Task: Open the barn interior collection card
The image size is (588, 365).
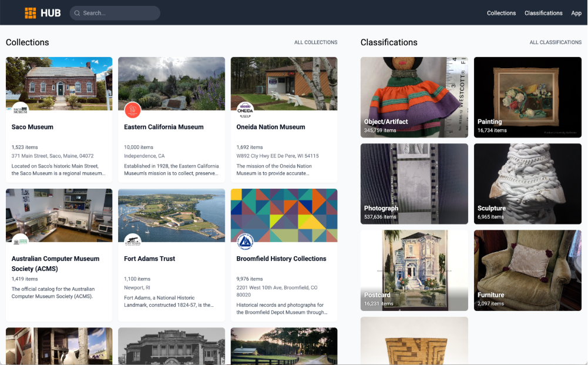Action: tap(59, 346)
